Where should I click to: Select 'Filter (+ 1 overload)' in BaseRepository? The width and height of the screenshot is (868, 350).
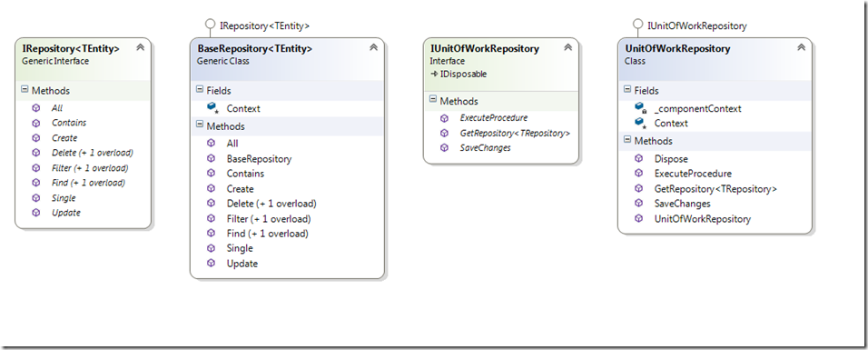tap(269, 218)
